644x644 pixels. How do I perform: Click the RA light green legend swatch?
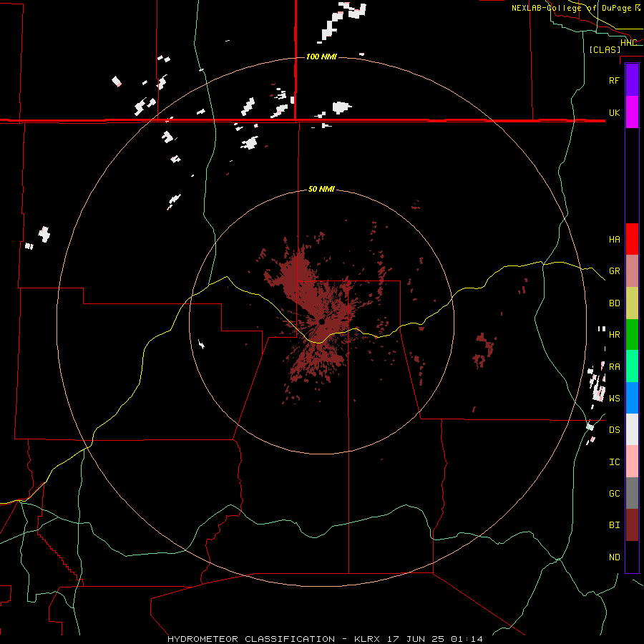[632, 366]
